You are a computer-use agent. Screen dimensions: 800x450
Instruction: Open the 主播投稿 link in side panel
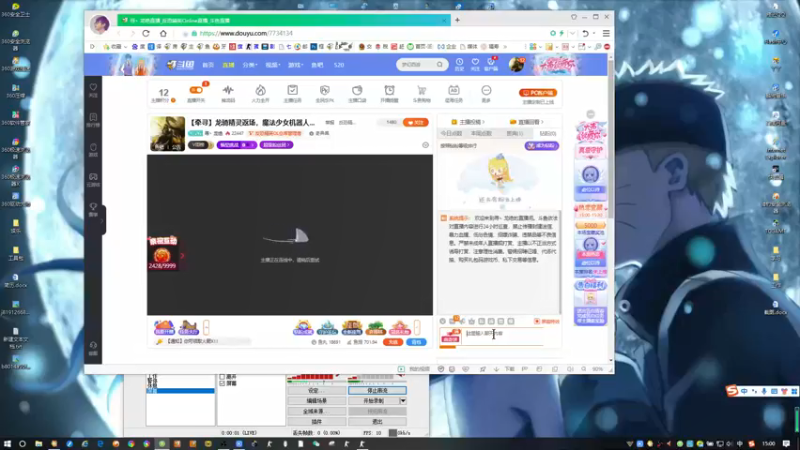pos(468,122)
